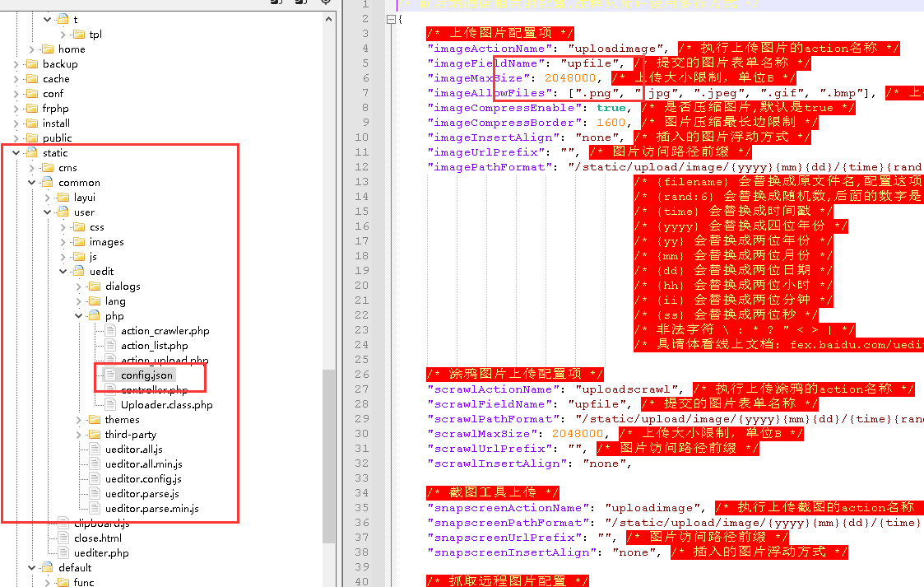Click the cache folder icon

tap(32, 78)
